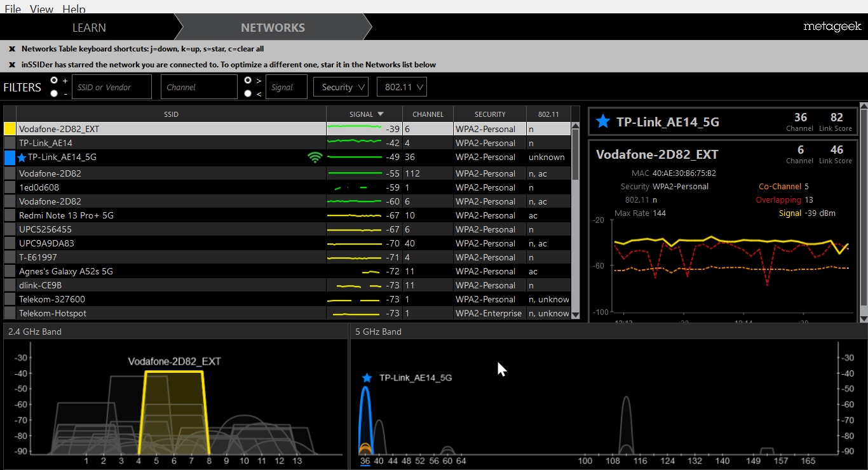Click the MAC address 40:AE:30:B6:75:B2
This screenshot has width=868, height=470.
coord(684,173)
